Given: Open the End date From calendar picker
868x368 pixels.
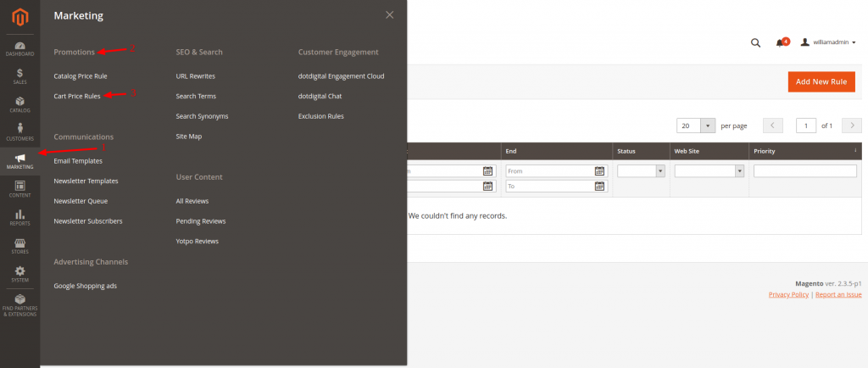Looking at the screenshot, I should 599,170.
